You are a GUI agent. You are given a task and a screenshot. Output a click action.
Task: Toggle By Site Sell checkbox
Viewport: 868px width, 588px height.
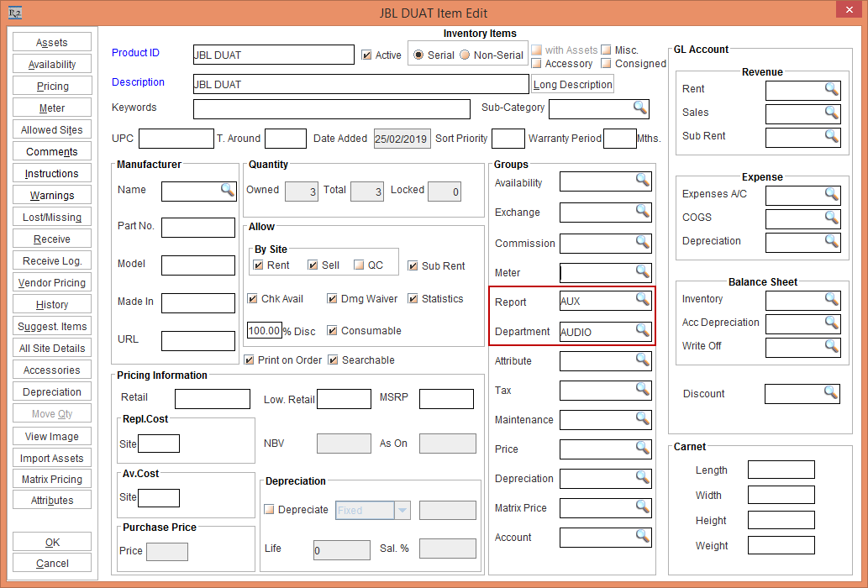[x=313, y=265]
